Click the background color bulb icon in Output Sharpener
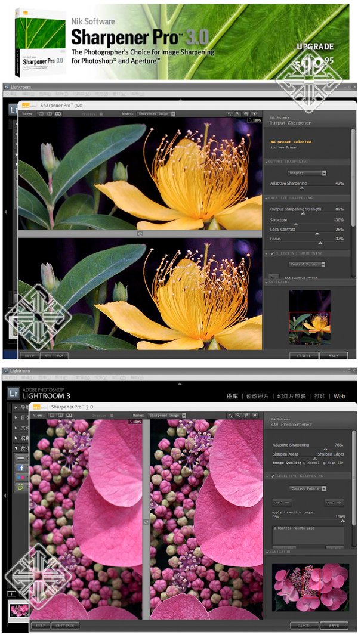The height and width of the screenshot is (644, 358). pyautogui.click(x=254, y=114)
